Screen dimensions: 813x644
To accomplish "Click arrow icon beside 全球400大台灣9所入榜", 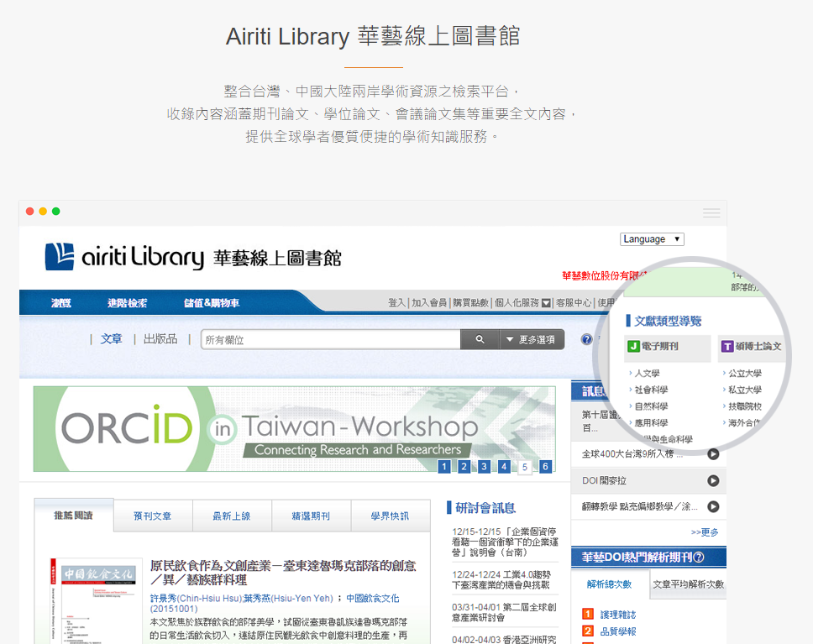I will (713, 454).
